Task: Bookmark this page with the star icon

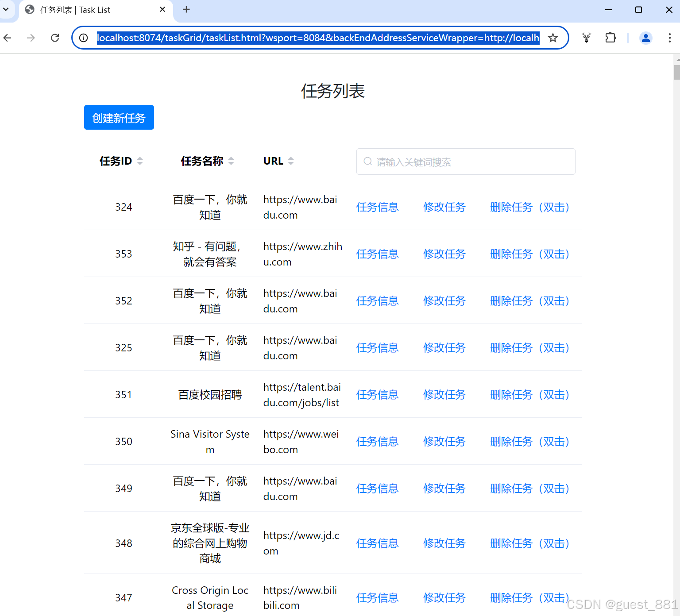Action: (552, 38)
